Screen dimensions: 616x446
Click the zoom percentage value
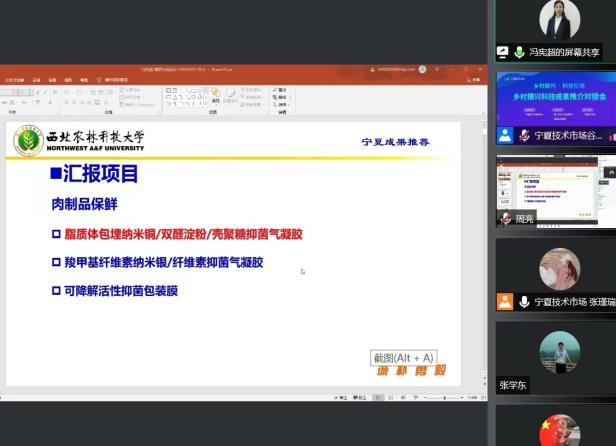472,398
